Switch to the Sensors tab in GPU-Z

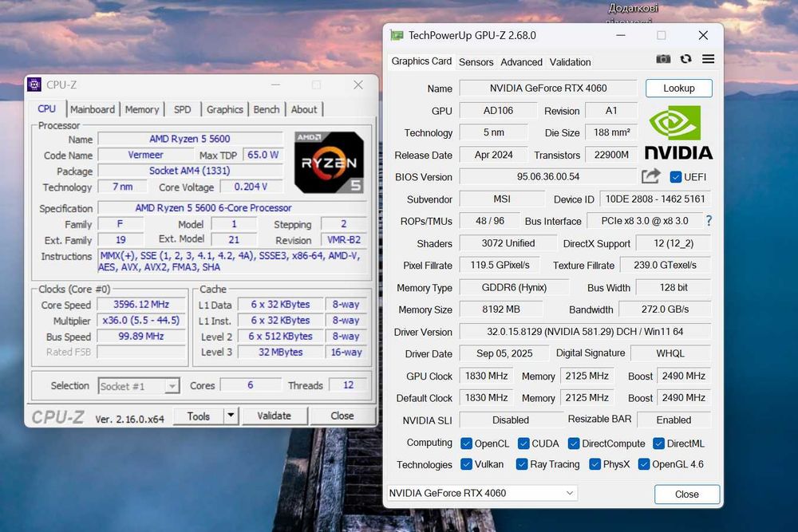pos(476,62)
